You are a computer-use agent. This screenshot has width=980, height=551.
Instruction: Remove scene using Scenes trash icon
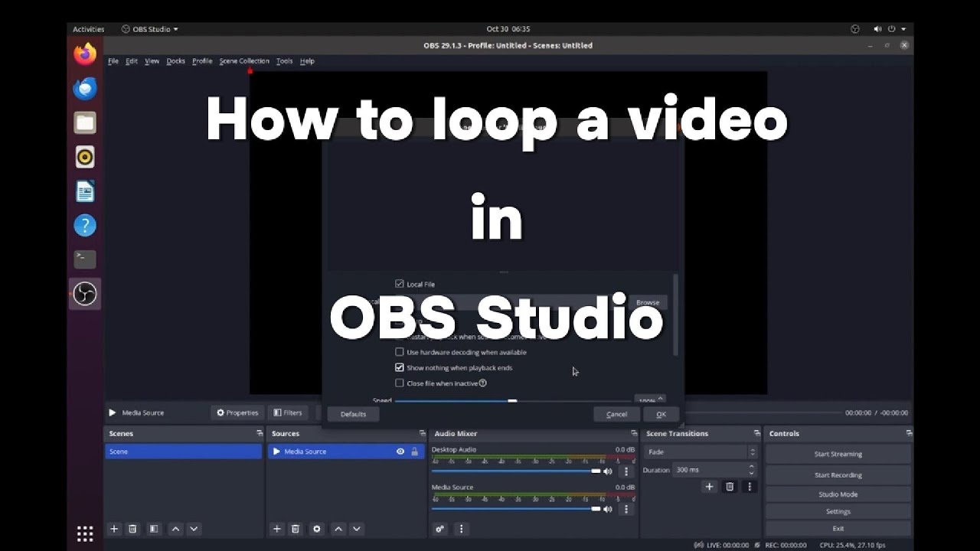click(132, 529)
